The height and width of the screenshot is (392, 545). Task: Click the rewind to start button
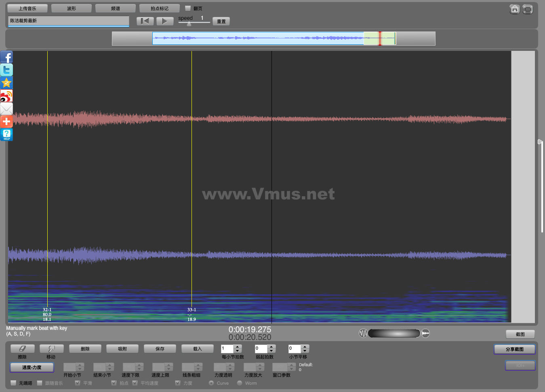coord(145,21)
